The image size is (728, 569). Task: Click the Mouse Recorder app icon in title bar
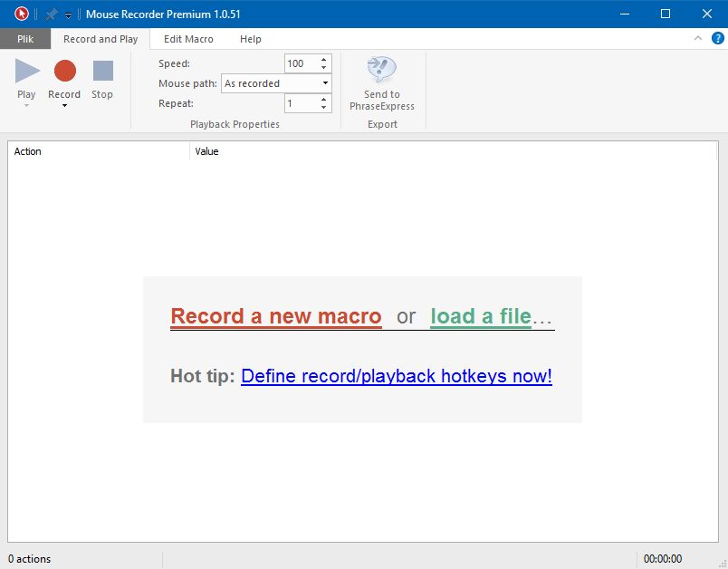(x=20, y=14)
